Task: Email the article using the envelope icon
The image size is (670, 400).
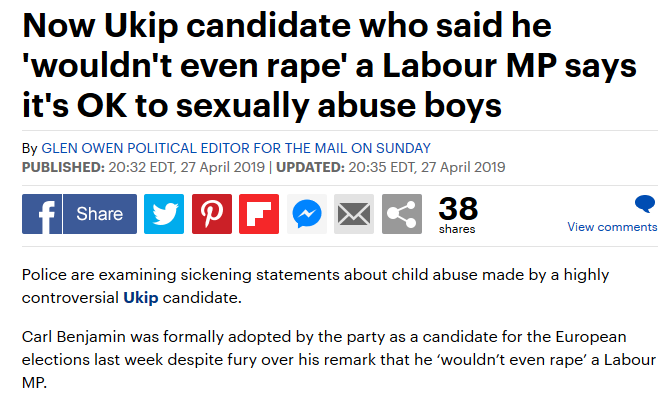Action: click(354, 214)
